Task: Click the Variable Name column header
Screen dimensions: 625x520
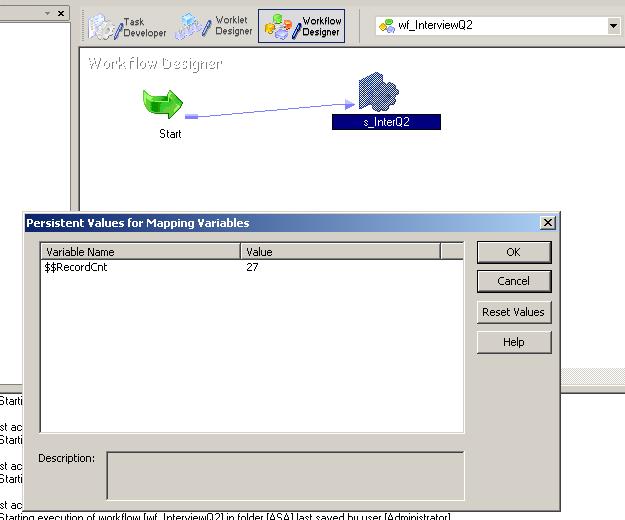Action: pos(141,252)
